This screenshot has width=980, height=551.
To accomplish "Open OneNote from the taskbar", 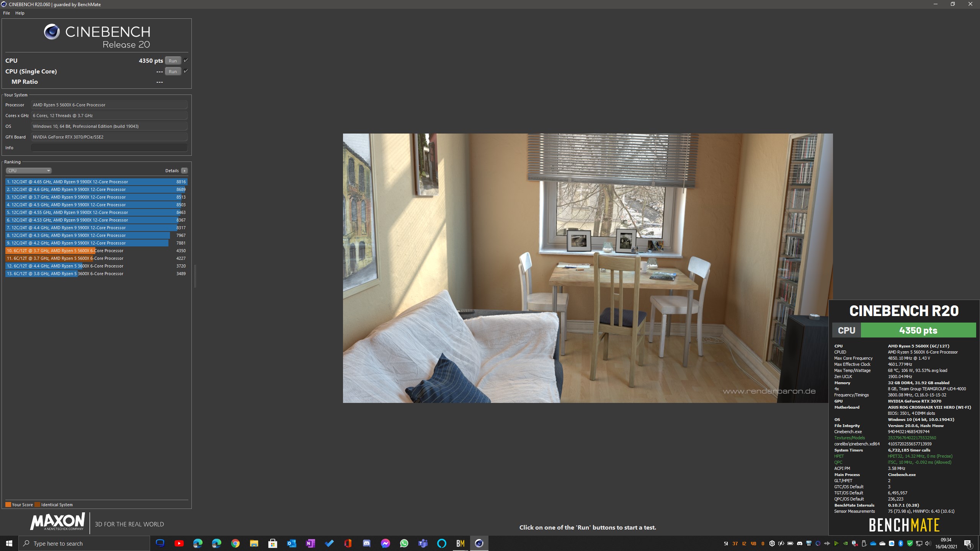I will tap(310, 543).
